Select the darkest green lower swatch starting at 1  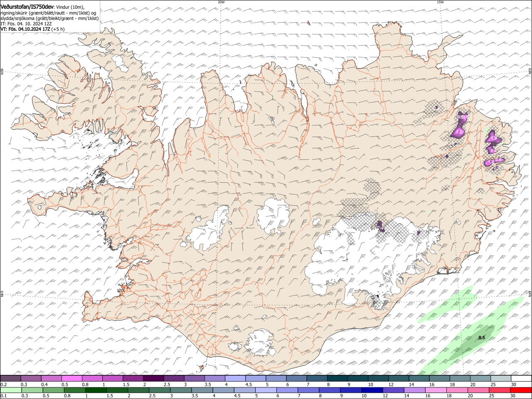point(96,390)
